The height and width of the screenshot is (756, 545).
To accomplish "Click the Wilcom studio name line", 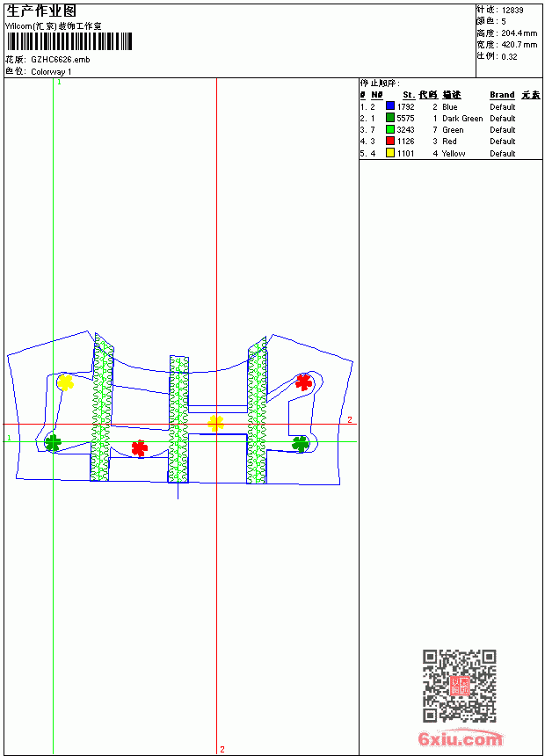I will (54, 26).
